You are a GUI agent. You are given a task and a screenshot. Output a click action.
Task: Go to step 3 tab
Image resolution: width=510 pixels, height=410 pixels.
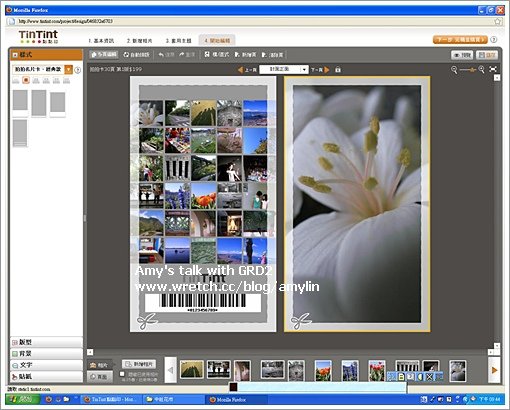tap(178, 41)
